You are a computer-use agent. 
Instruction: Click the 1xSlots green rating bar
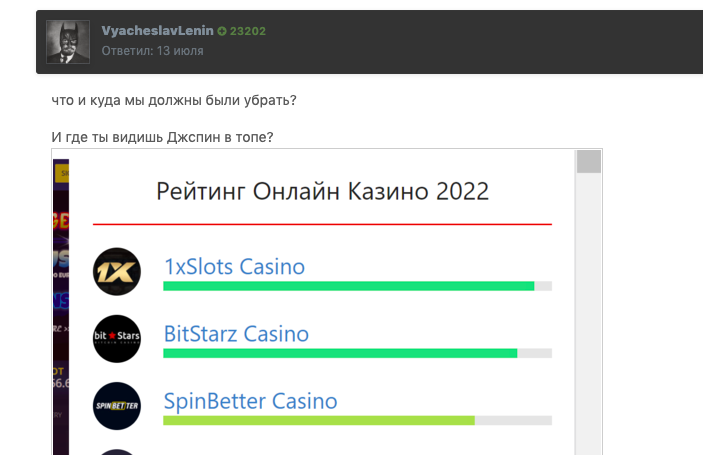coord(348,286)
